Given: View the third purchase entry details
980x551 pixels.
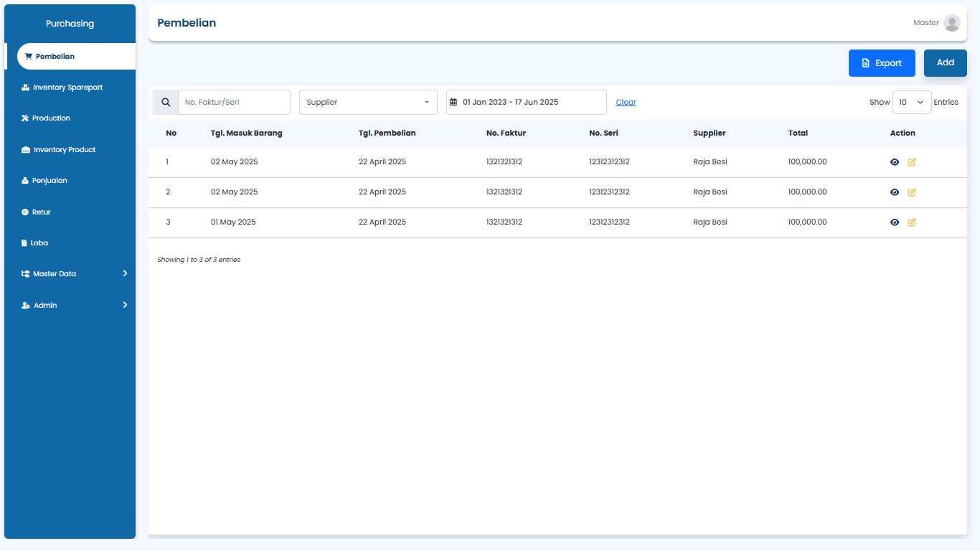Looking at the screenshot, I should (894, 222).
